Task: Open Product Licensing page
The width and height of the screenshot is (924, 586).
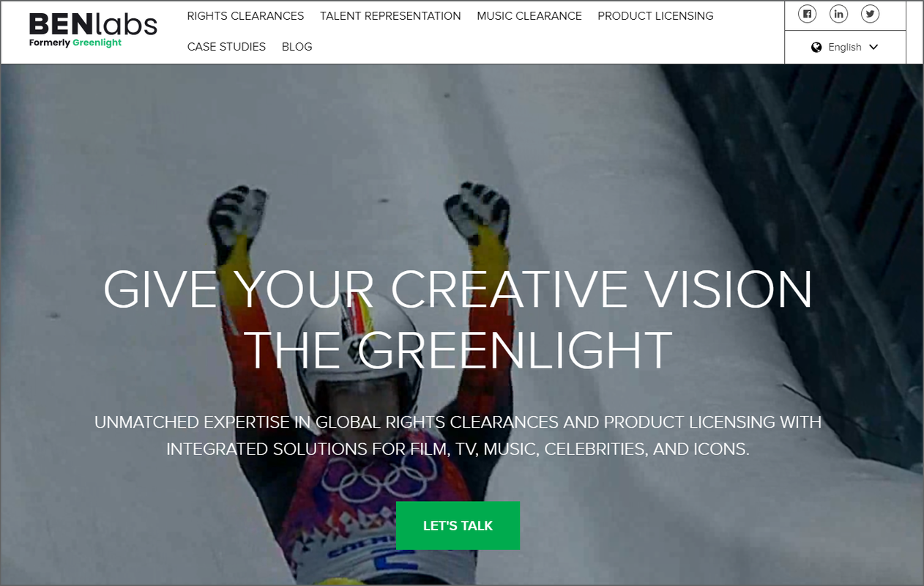Action: point(655,15)
